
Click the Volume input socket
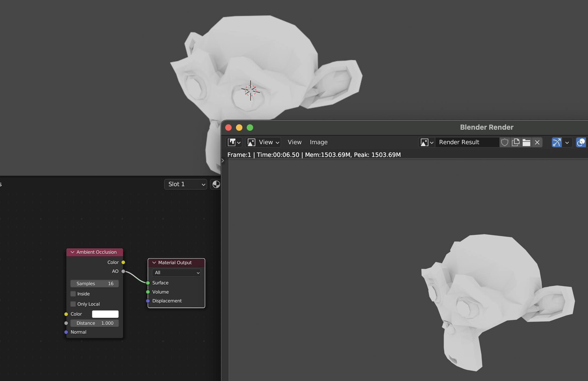(x=148, y=292)
